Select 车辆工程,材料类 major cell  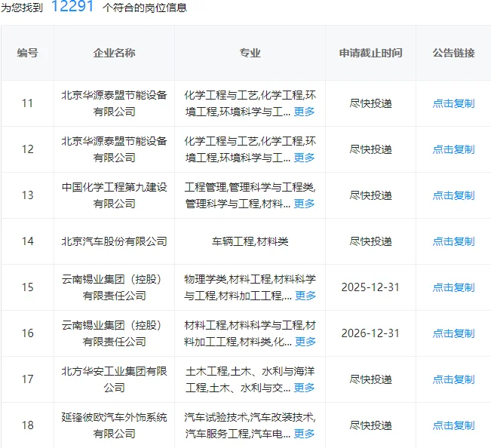pyautogui.click(x=250, y=241)
